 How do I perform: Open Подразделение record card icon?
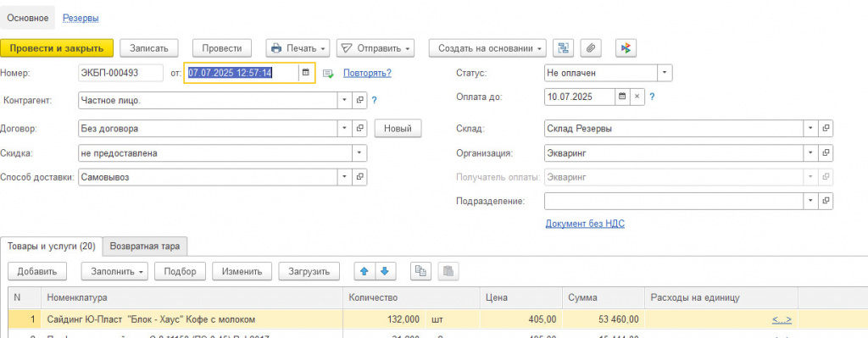826,201
